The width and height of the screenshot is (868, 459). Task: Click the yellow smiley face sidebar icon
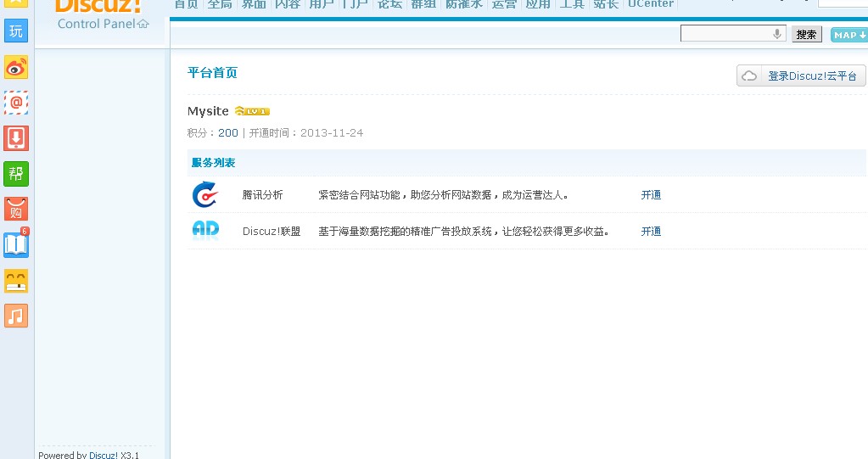coord(16,281)
